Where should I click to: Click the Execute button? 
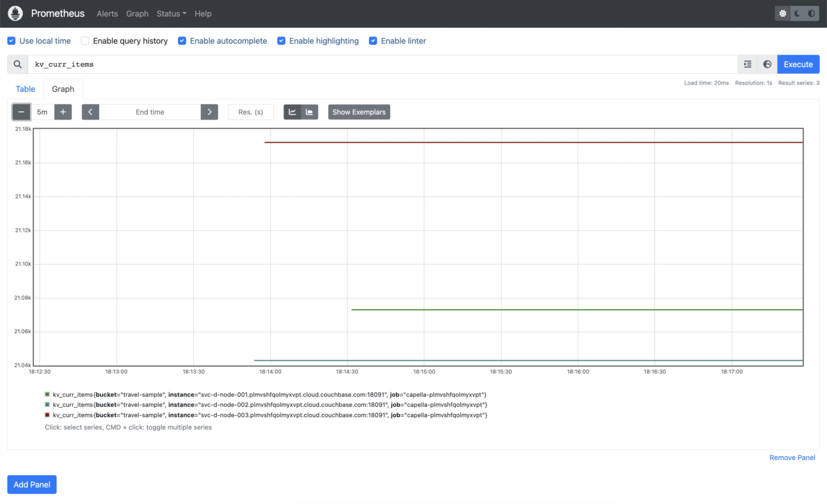click(798, 64)
